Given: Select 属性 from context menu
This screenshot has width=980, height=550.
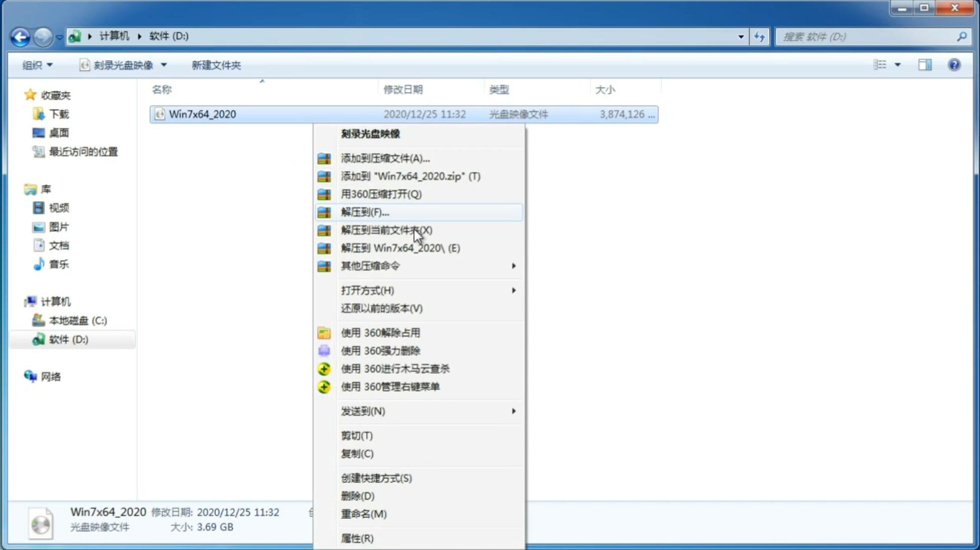Looking at the screenshot, I should click(x=357, y=538).
